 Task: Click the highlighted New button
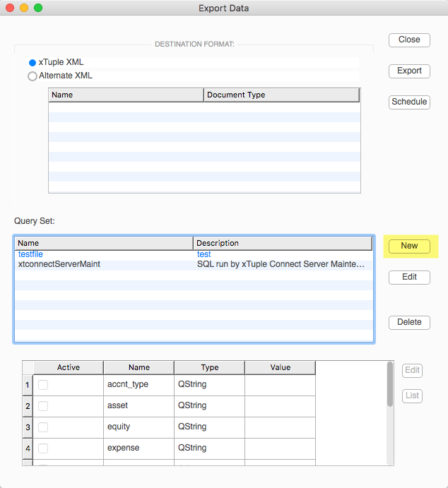pyautogui.click(x=409, y=246)
